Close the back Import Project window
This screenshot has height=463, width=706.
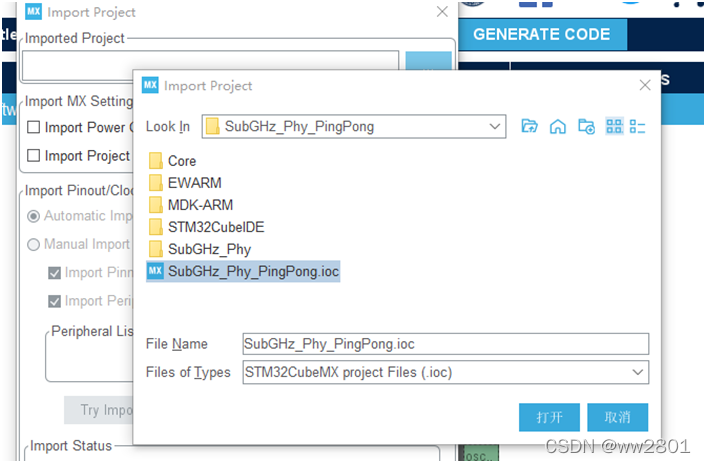[442, 12]
